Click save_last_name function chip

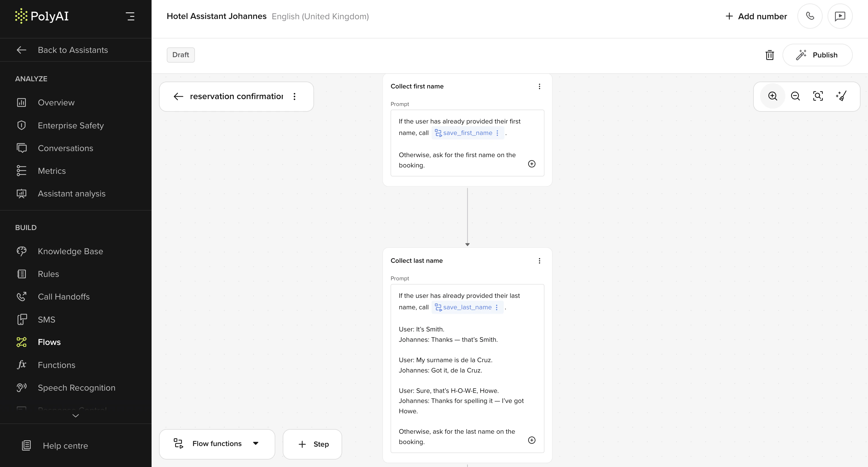467,307
